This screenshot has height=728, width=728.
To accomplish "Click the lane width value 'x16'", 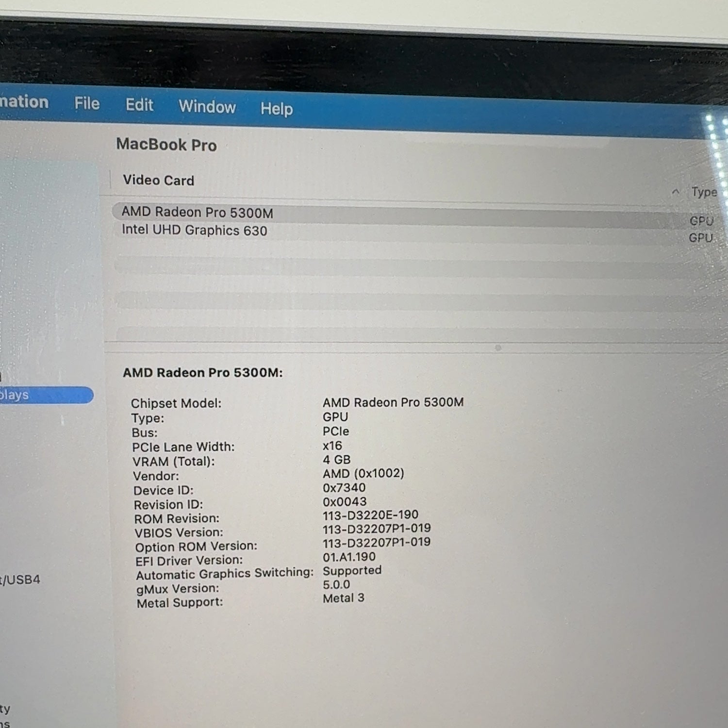I will pos(332,446).
